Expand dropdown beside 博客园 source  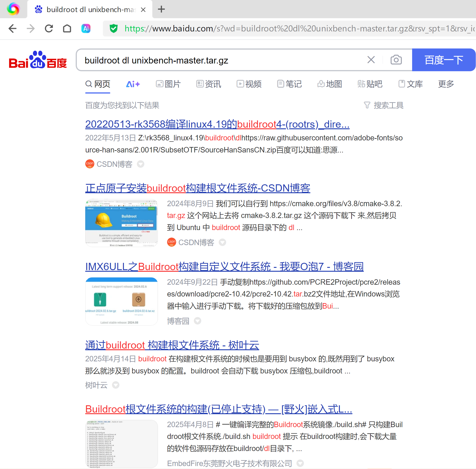click(x=197, y=321)
